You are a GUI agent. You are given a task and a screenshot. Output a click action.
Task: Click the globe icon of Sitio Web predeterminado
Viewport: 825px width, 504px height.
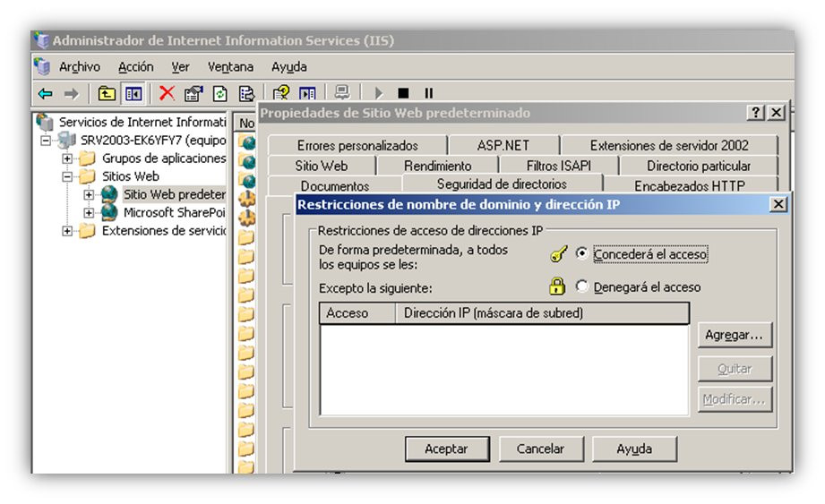pos(109,194)
